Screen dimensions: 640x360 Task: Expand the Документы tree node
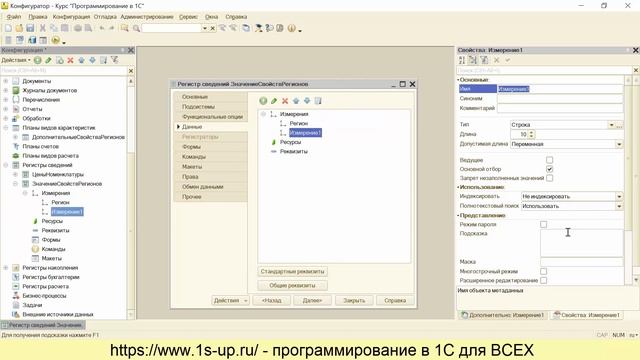click(x=6, y=81)
